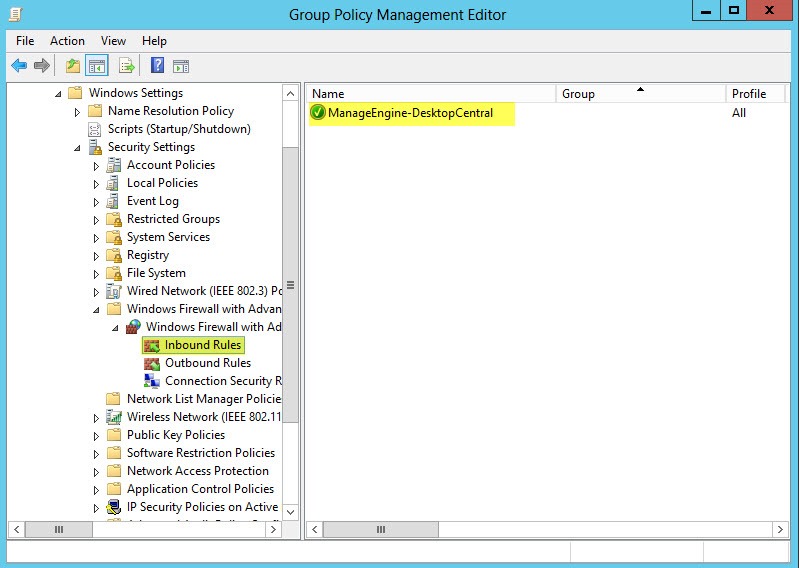Expand the Name Resolution Policy node
This screenshot has height=568, width=799.
click(x=77, y=112)
